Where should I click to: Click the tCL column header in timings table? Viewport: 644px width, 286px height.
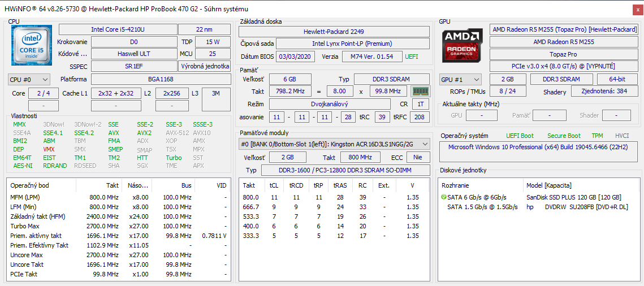coord(274,185)
